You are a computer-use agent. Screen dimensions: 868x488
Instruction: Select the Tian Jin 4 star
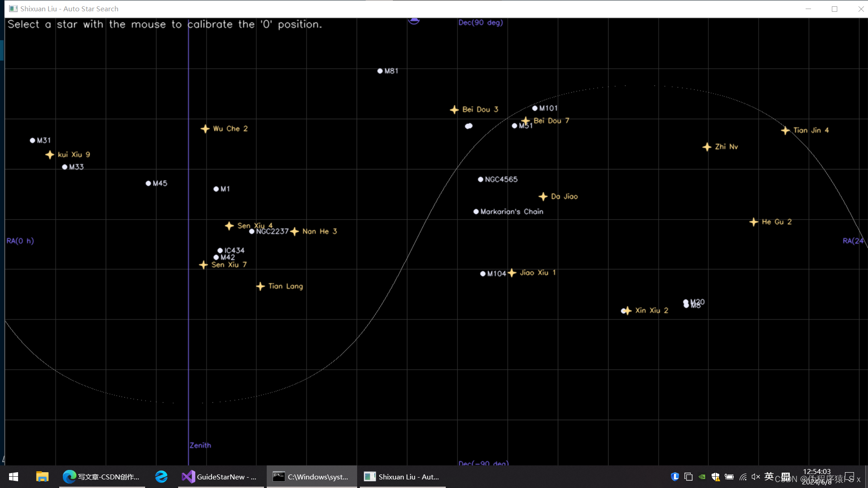(x=785, y=131)
